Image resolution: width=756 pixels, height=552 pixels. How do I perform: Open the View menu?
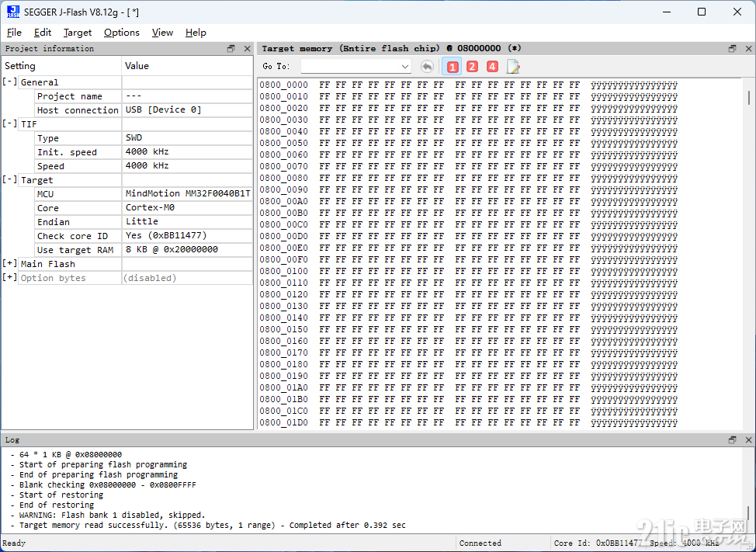[x=162, y=33]
